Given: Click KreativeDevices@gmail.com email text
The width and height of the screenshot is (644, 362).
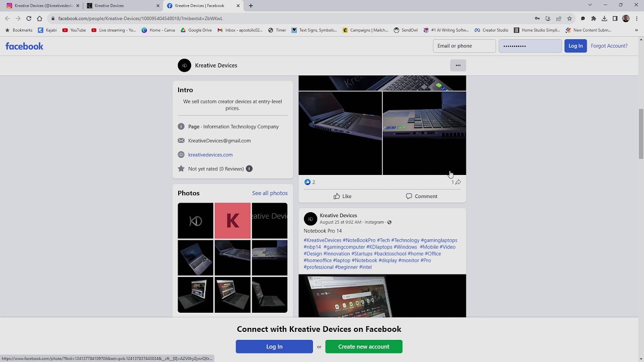Looking at the screenshot, I should tap(219, 141).
